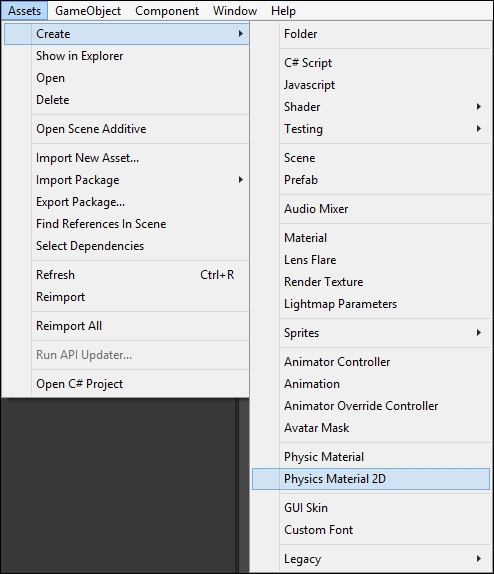Viewport: 494px width, 574px height.
Task: Create a new Folder asset
Action: [x=371, y=34]
